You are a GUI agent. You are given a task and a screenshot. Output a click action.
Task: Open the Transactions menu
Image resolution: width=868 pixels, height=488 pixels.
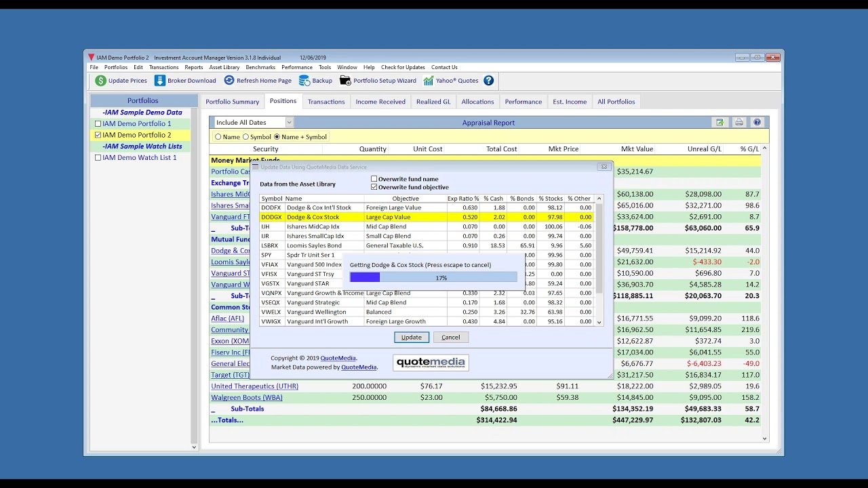(164, 67)
